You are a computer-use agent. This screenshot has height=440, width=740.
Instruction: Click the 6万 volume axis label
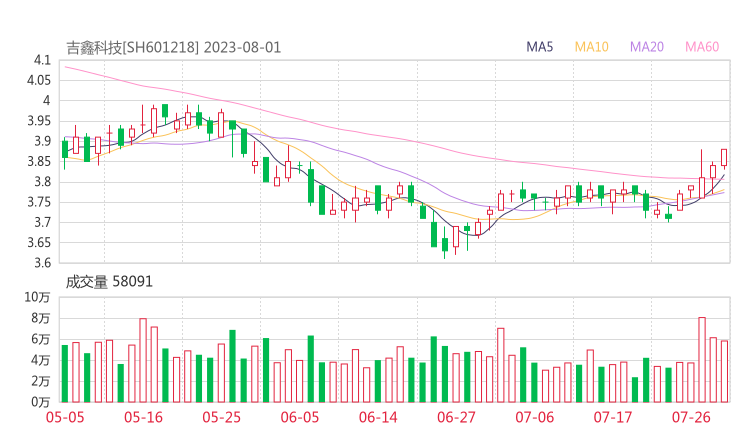click(41, 339)
